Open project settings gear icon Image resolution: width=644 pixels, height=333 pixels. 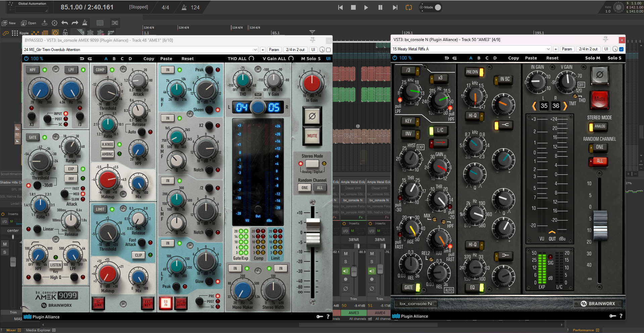54,23
